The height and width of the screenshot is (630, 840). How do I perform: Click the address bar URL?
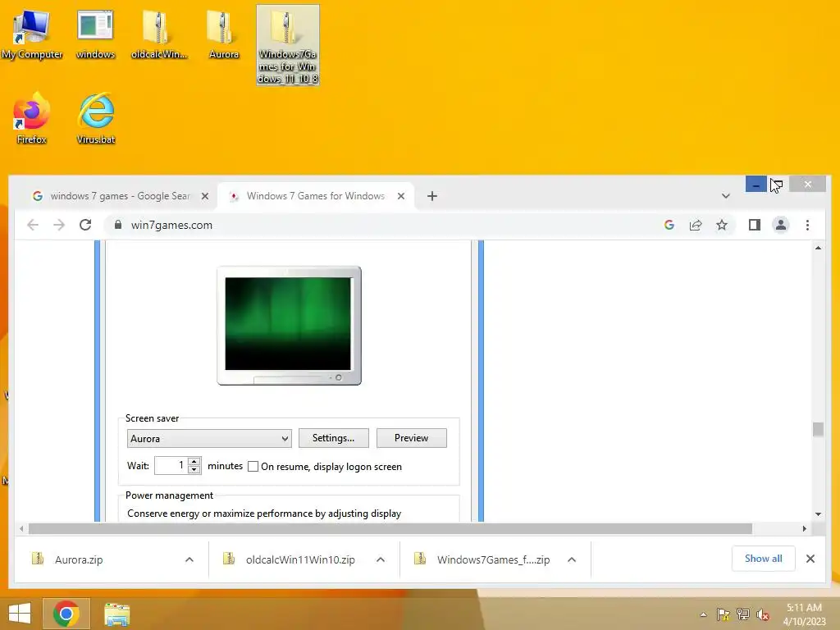(171, 225)
